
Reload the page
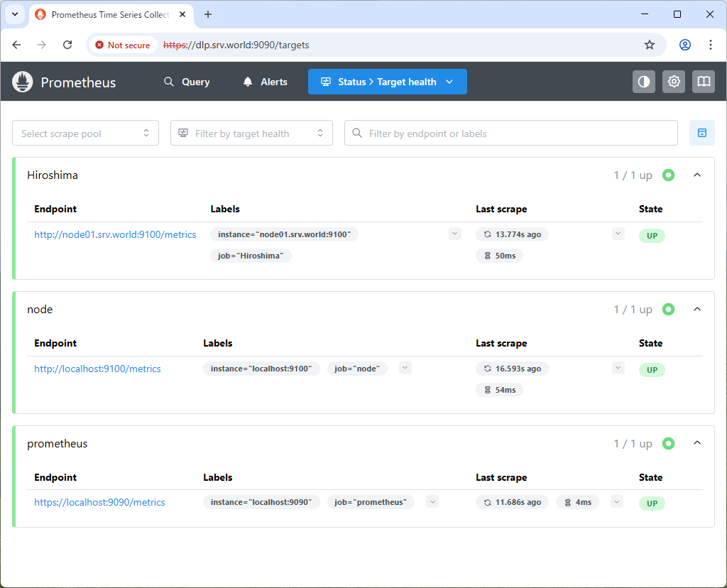(x=67, y=45)
